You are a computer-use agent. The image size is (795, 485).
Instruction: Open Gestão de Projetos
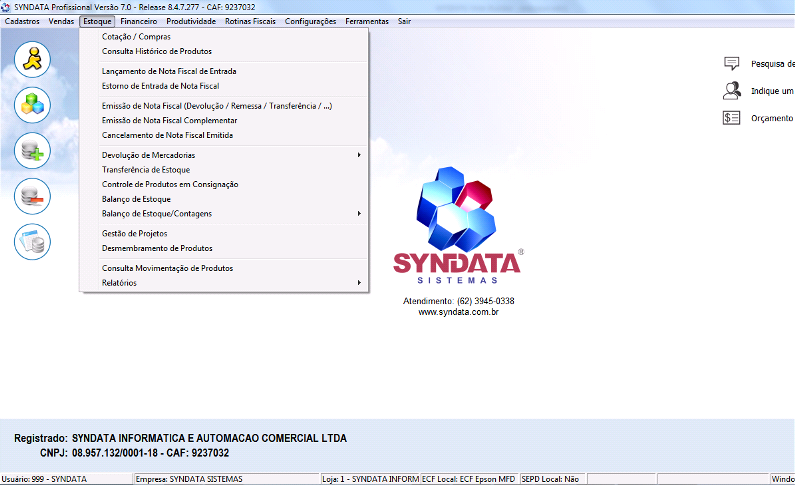click(x=224, y=234)
